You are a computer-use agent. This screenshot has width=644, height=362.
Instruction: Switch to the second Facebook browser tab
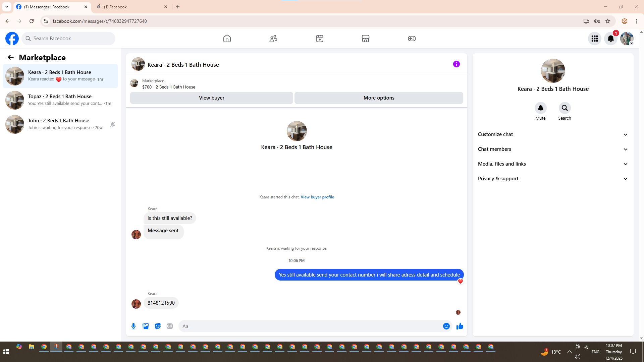click(131, 7)
